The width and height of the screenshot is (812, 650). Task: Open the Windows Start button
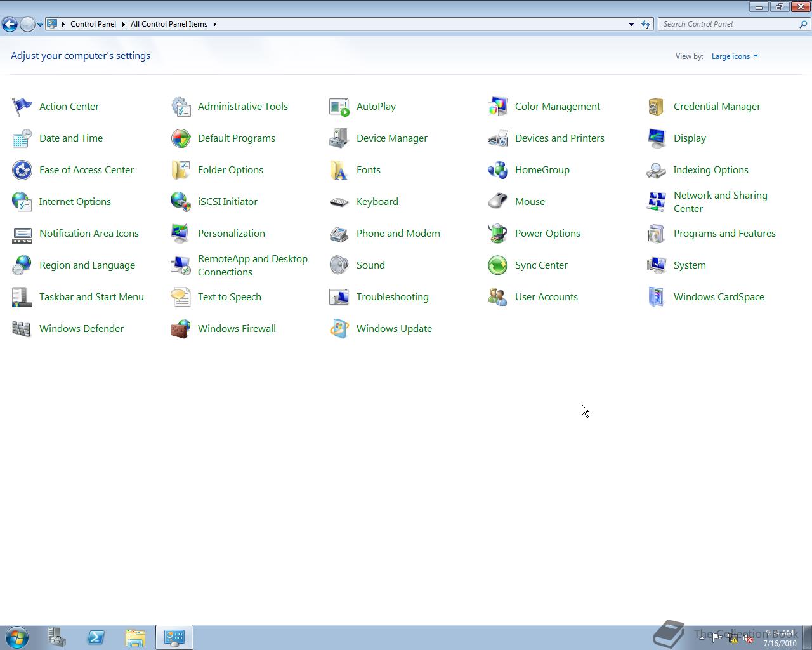click(x=17, y=637)
